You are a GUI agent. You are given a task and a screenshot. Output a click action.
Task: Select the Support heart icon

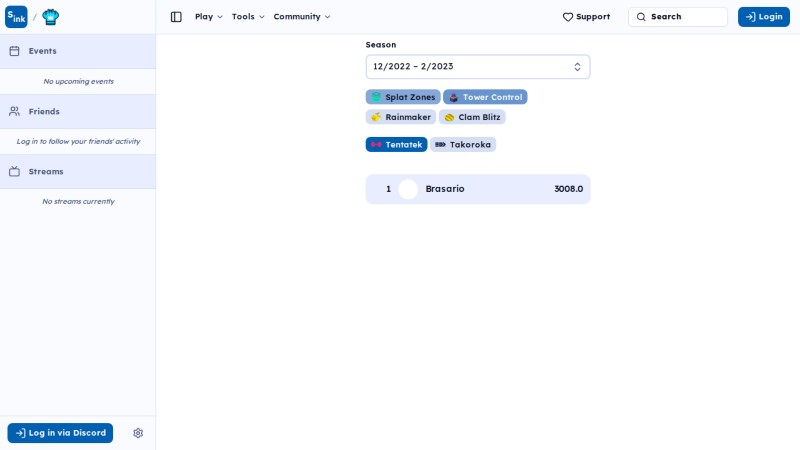pyautogui.click(x=568, y=17)
